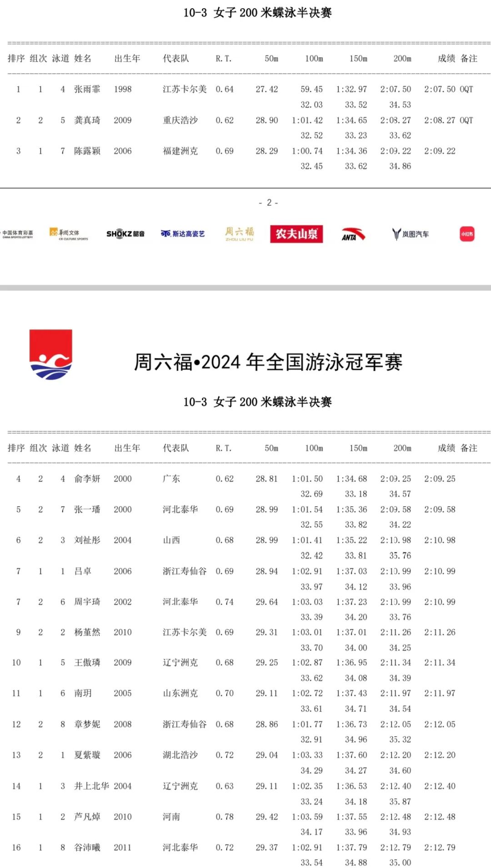
Task: Click the 50m split 27.42
Action: [x=266, y=89]
